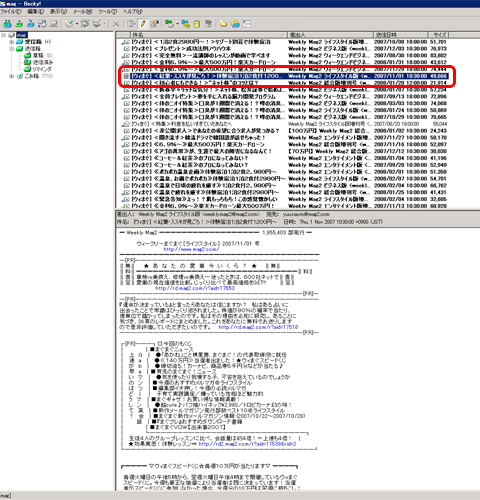Click the window-layout icon at toolbar end
Image resolution: width=480 pixels, height=500 pixels.
point(247,24)
